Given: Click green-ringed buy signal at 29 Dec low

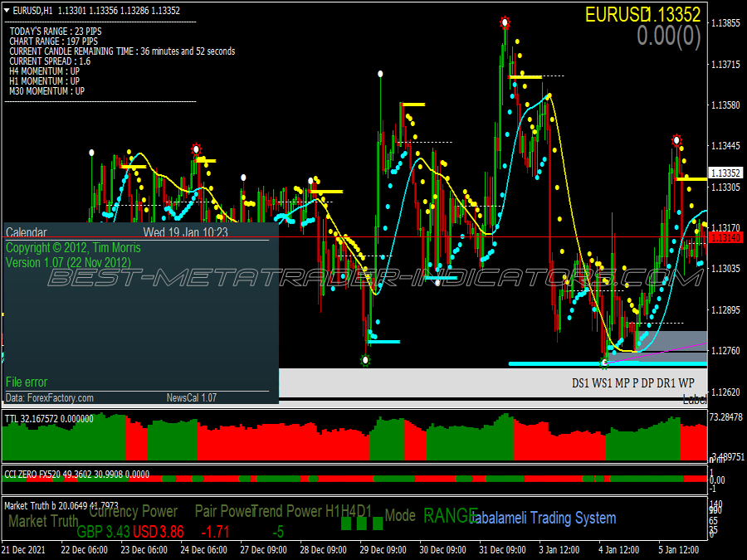Looking at the screenshot, I should 365,361.
